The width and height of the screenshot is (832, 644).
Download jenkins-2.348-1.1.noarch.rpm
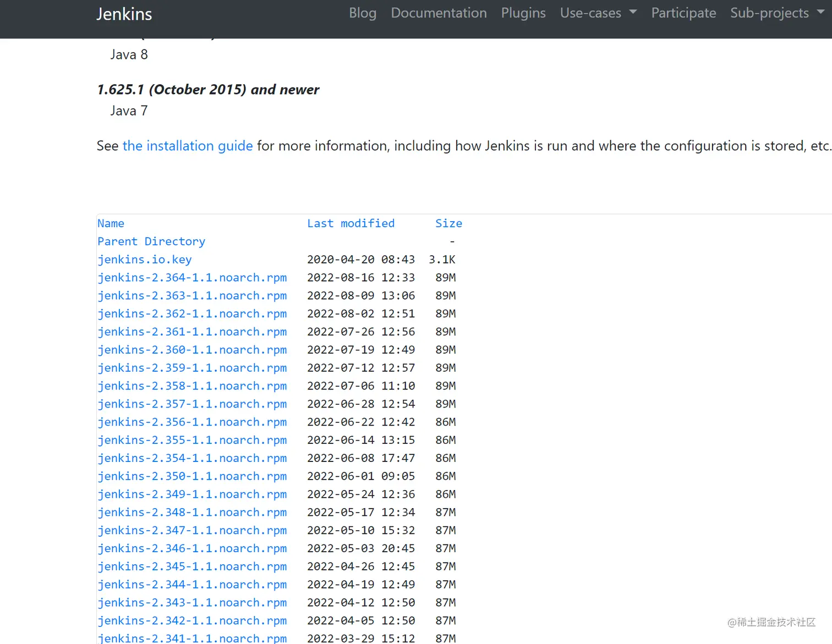click(192, 513)
